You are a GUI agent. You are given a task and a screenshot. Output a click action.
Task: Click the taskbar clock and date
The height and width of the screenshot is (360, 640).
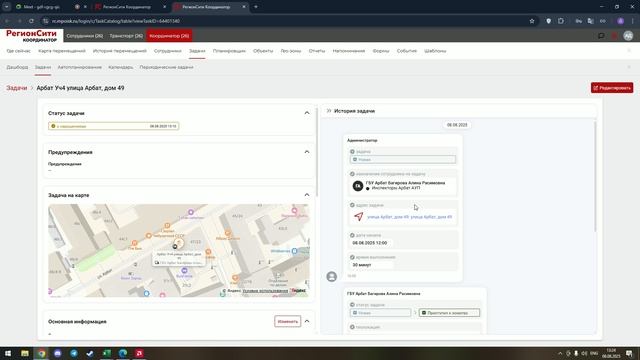pyautogui.click(x=611, y=353)
